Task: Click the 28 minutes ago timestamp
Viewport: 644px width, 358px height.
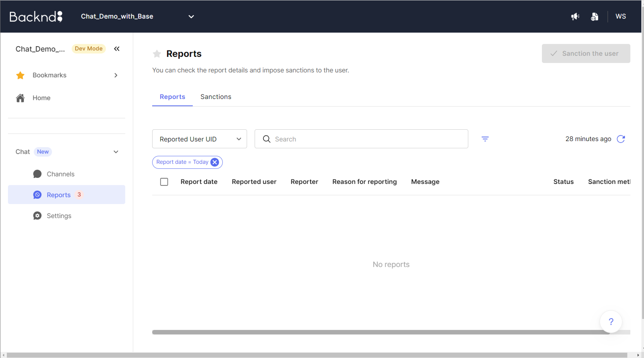Action: pyautogui.click(x=588, y=139)
